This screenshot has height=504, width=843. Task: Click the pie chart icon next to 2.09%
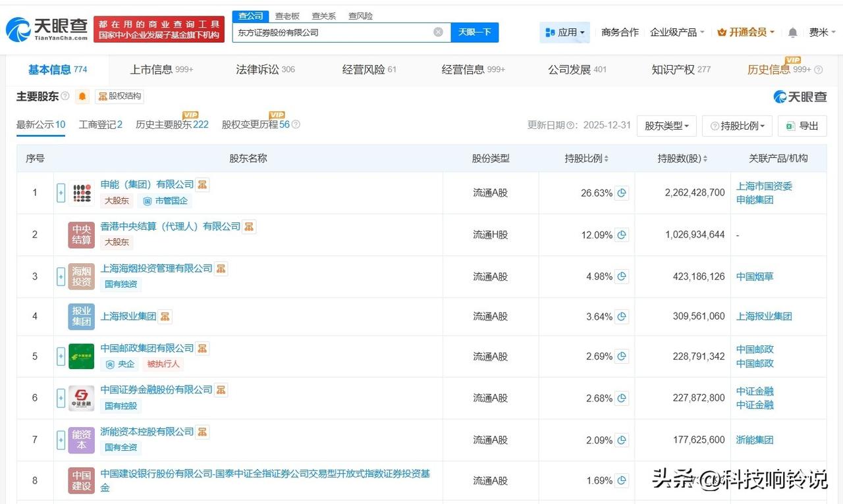coord(622,440)
